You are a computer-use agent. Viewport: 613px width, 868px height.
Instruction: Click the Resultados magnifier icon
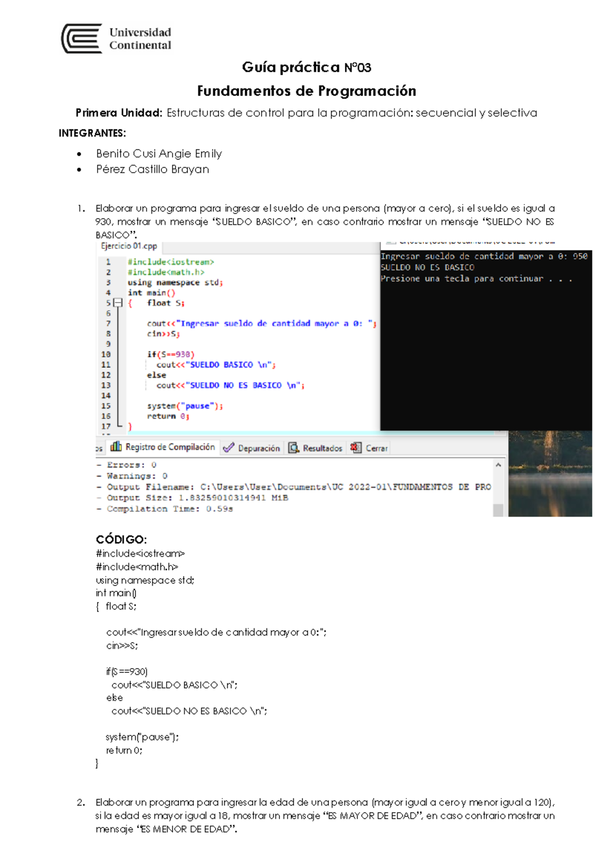(294, 448)
